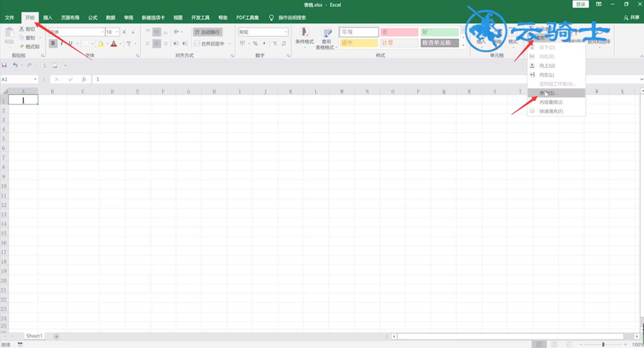Screen dimensions: 644x348
Task: Switch to Page Layout view in status bar
Action: click(x=554, y=344)
